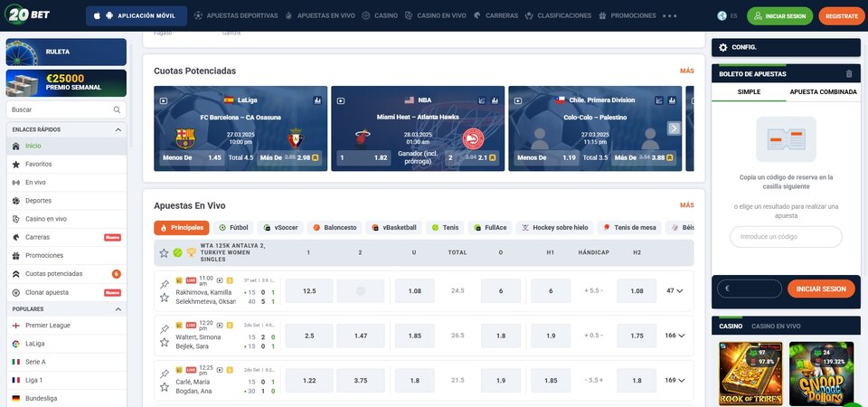
Task: Switch to the Apuesta Combinada tab
Action: (823, 92)
